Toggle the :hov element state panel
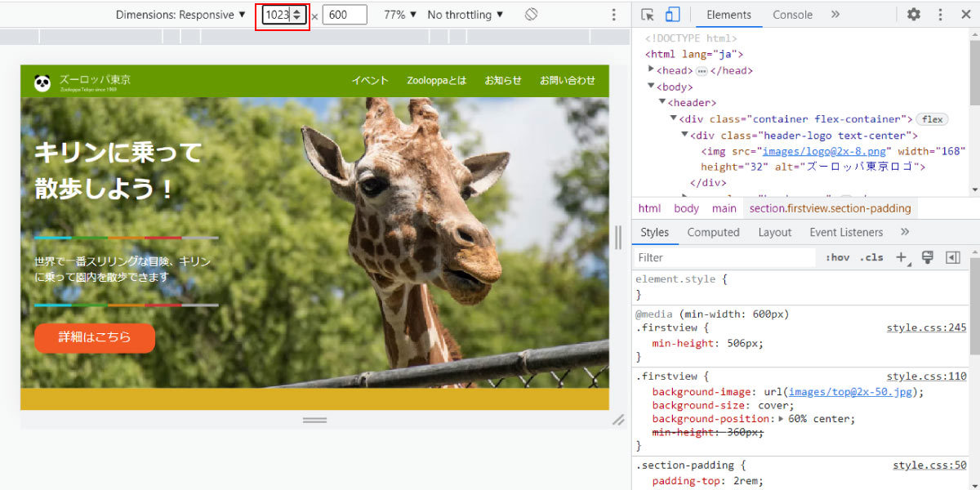 (x=838, y=257)
